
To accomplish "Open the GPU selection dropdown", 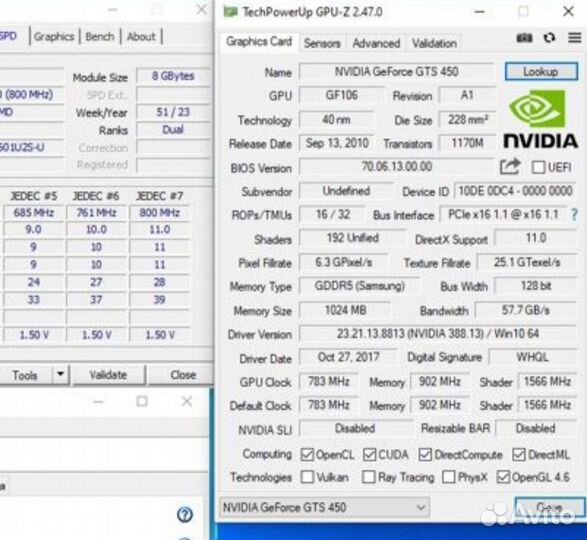I will 325,507.
